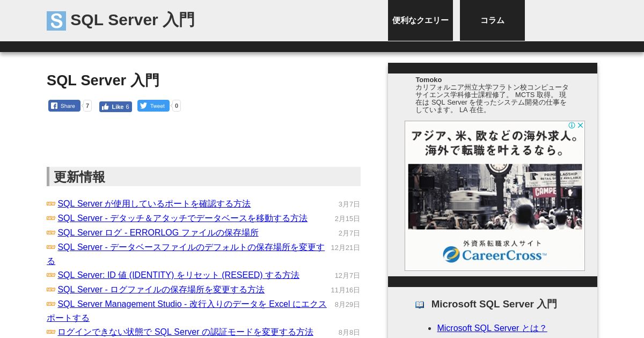644x338 pixels.
Task: Click NEW icon beside port confirmation article
Action: click(51, 204)
